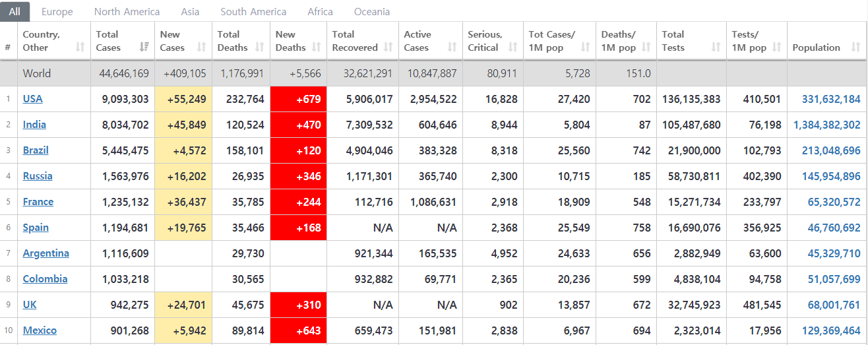868x345 pixels.
Task: Click the India country link
Action: [x=34, y=125]
